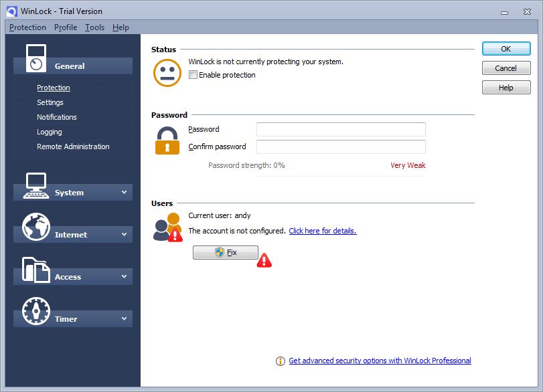543x392 pixels.
Task: Click the 'Password strength: 0%' text
Action: (x=246, y=165)
